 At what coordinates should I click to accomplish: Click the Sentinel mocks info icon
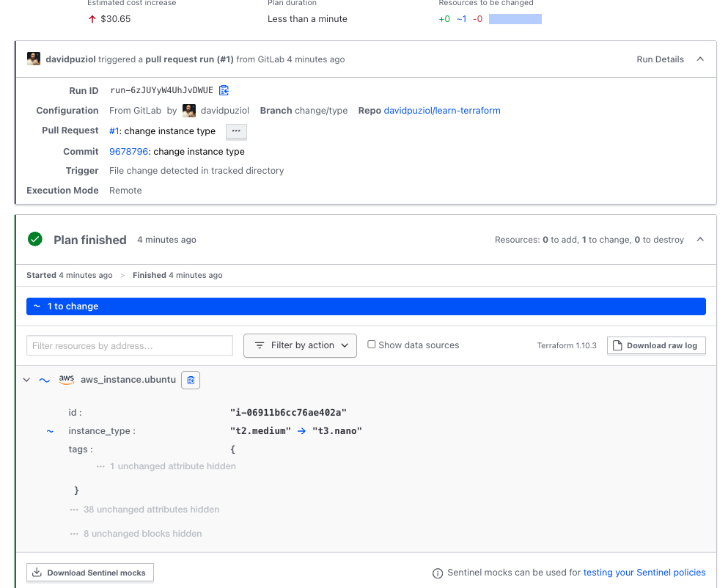(438, 573)
